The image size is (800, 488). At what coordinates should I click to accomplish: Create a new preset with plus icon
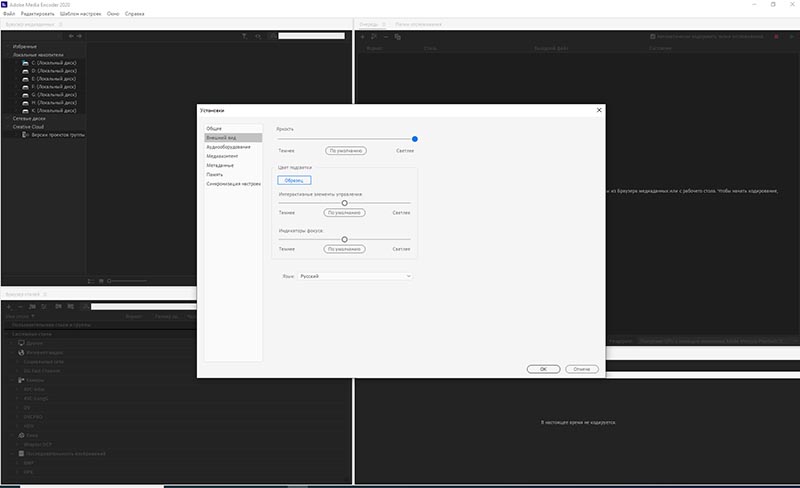(x=9, y=307)
